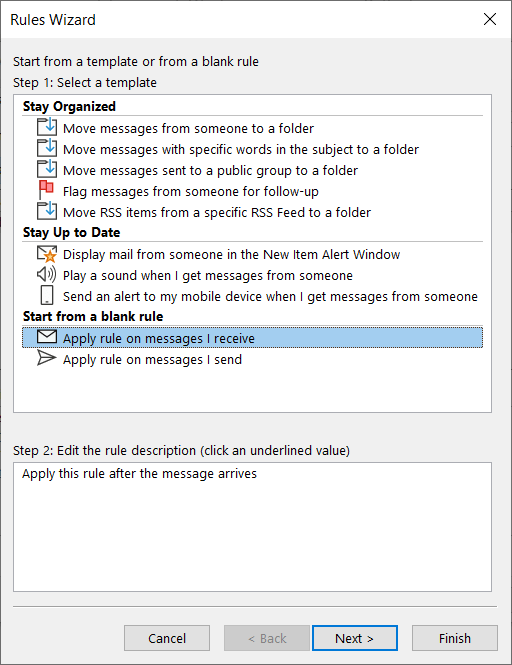
Task: Click the envelope icon for messages I receive
Action: [47, 337]
